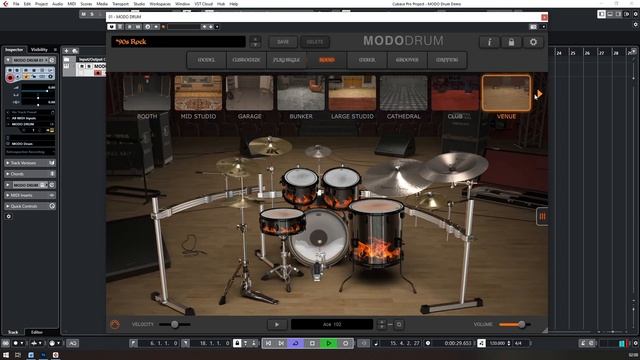Play the groove preview in MODO Drum

(277, 324)
